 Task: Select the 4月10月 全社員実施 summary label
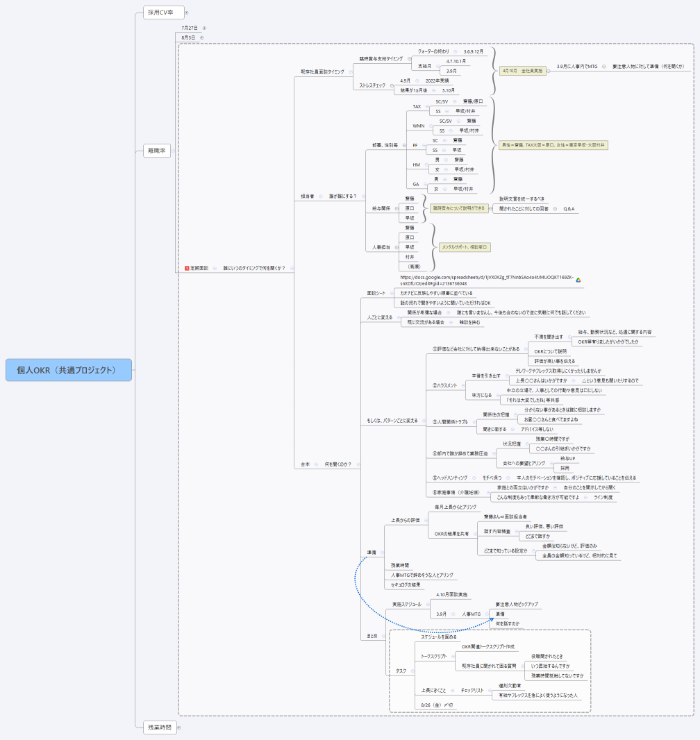(522, 71)
